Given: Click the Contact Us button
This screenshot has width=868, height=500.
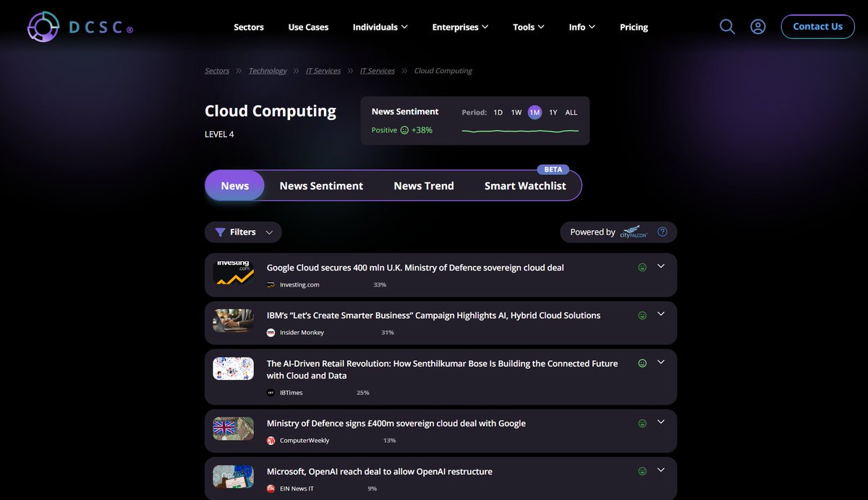Looking at the screenshot, I should (817, 26).
